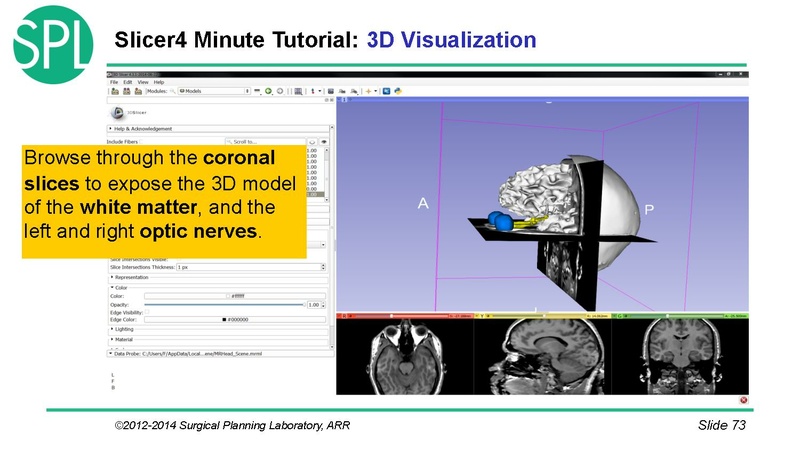Open the Edit menu
Screen dimensions: 800x450
pos(128,82)
